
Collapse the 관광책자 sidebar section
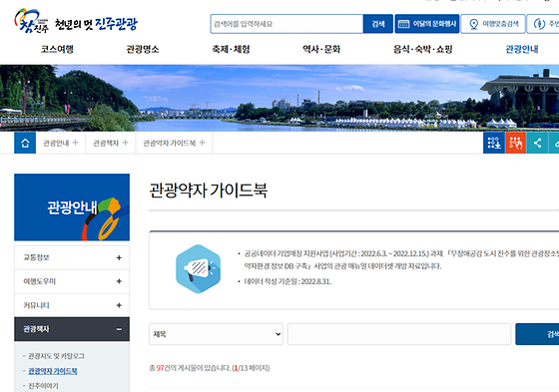(72, 329)
